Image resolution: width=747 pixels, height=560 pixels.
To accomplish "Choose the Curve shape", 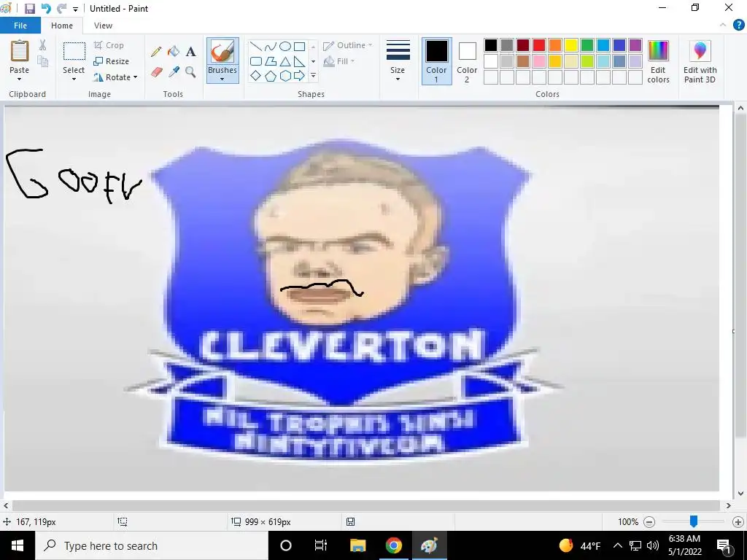I will (x=270, y=47).
